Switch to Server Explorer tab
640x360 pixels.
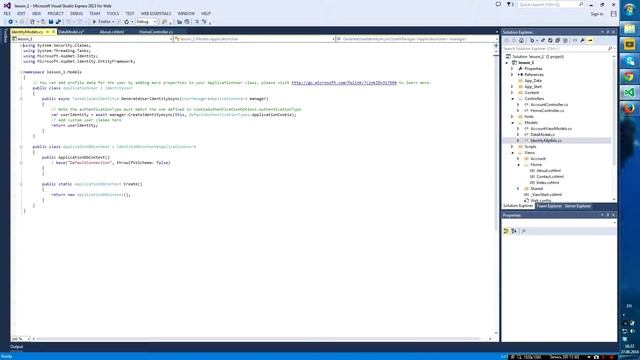[x=577, y=206]
